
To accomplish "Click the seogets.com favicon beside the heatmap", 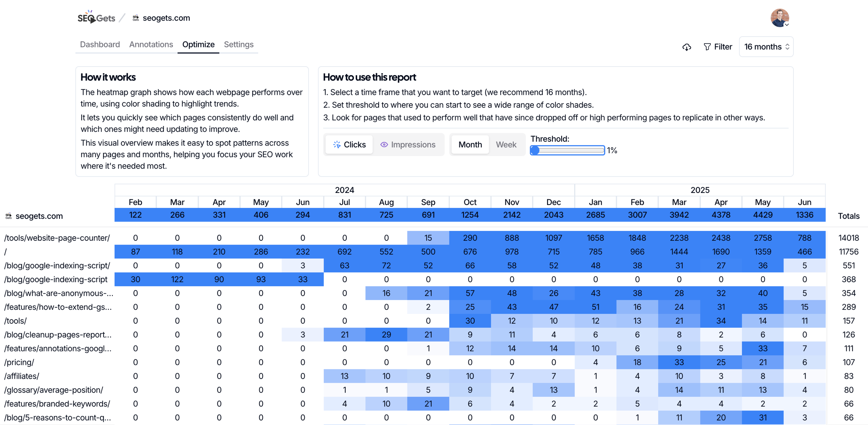I will coord(8,216).
